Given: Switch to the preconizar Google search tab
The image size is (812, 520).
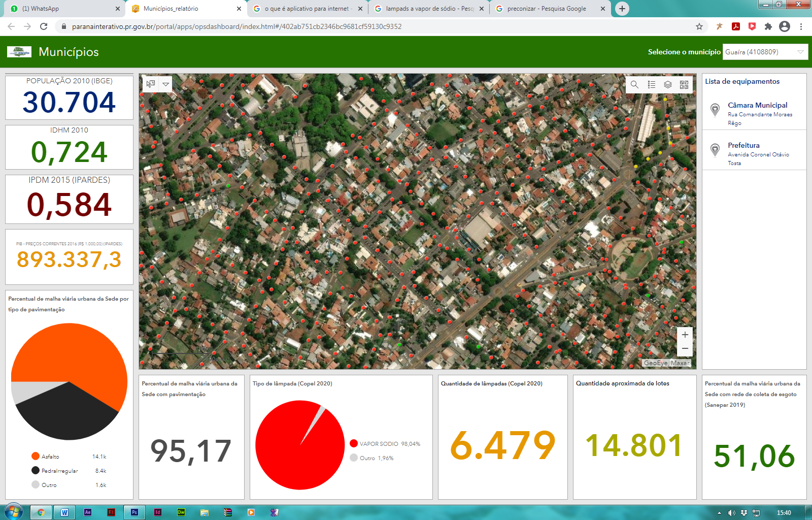Looking at the screenshot, I should point(546,9).
